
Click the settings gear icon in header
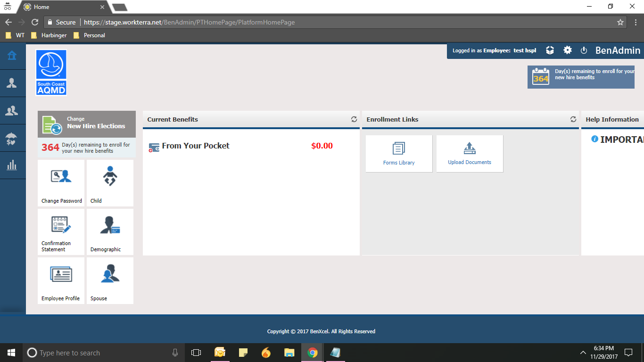568,50
